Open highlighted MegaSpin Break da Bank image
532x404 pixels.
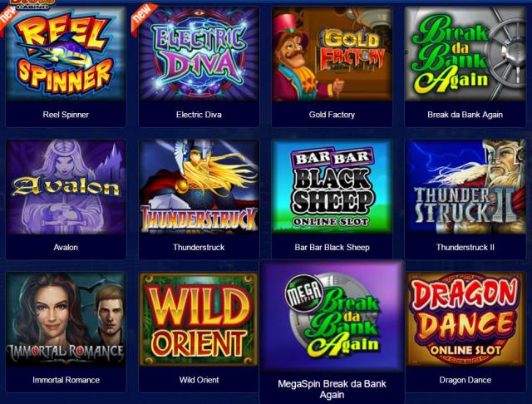click(x=332, y=316)
